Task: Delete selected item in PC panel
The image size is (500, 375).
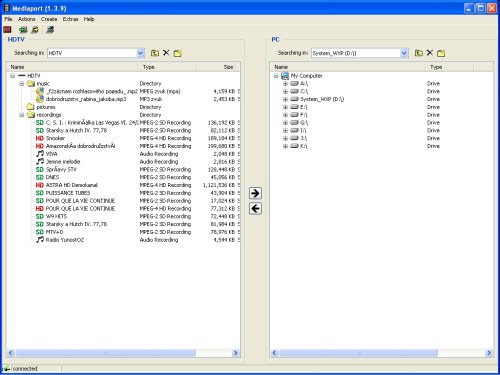Action: tap(430, 53)
